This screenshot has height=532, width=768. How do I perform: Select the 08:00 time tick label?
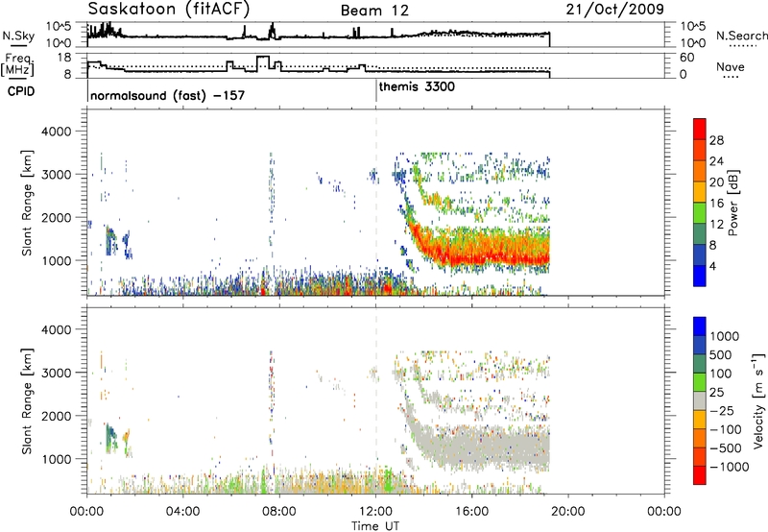coord(279,512)
